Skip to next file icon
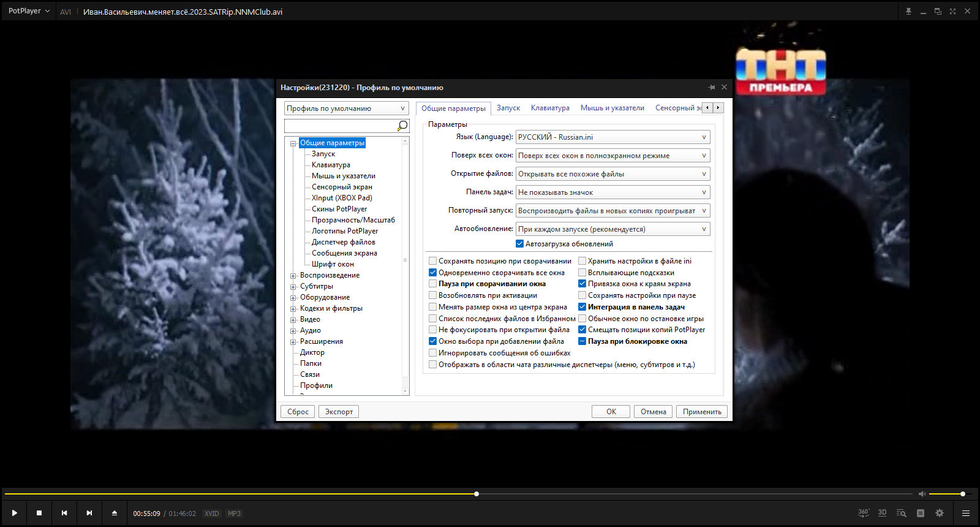 89,513
